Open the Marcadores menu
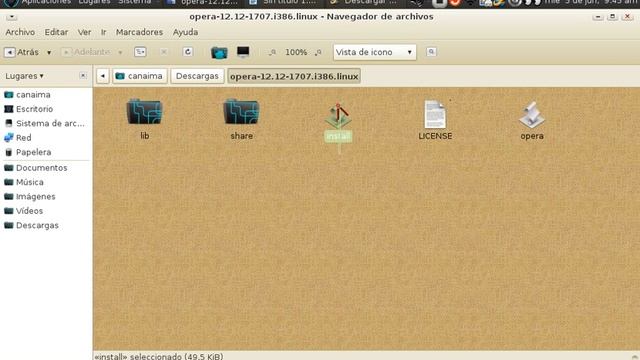Viewport: 640px width, 360px height. click(139, 32)
